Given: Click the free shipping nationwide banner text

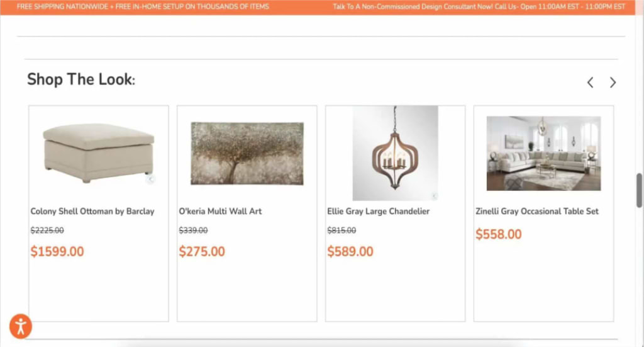Looking at the screenshot, I should [143, 6].
